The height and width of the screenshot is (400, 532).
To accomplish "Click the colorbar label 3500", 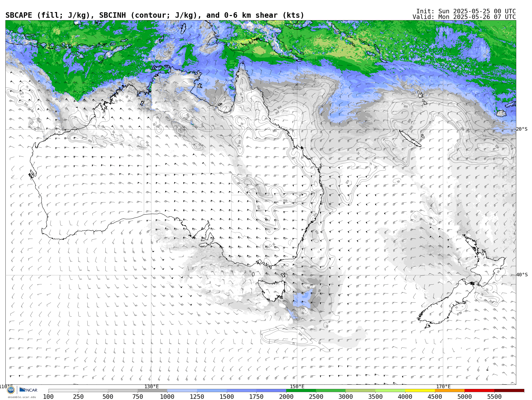I will click(x=375, y=397).
